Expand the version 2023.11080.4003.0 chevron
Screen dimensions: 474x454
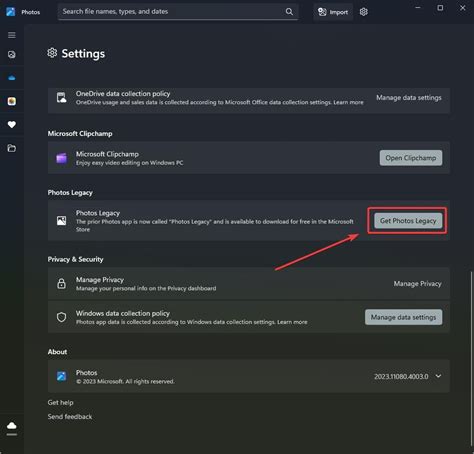click(438, 376)
